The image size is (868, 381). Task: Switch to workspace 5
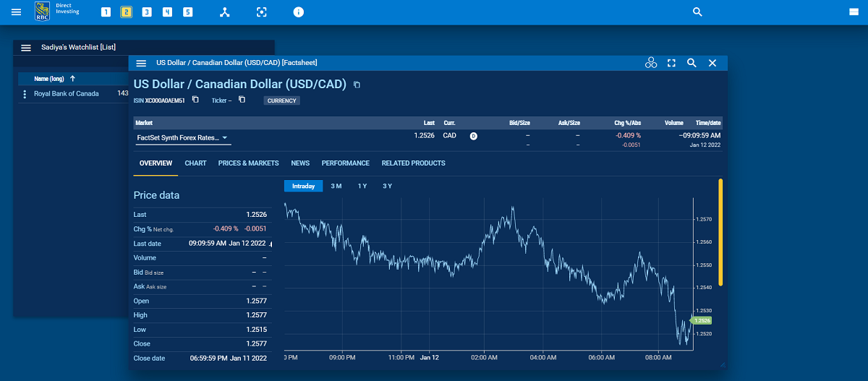(x=188, y=12)
